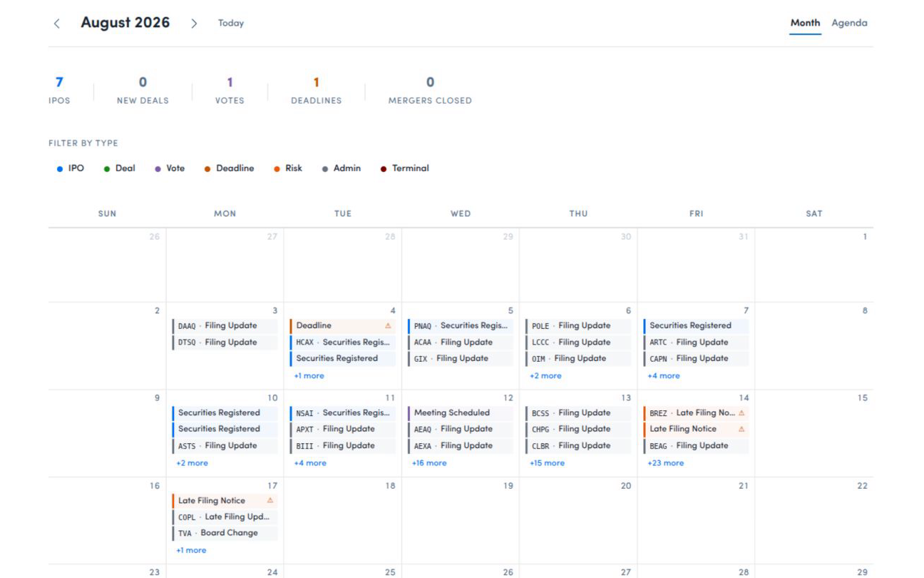The width and height of the screenshot is (924, 578).
Task: Open DAAQ Filing Update event
Action: pyautogui.click(x=225, y=325)
